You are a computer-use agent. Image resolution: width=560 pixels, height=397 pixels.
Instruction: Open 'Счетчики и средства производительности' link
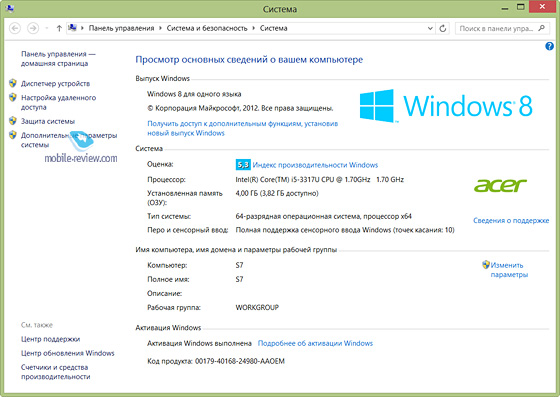click(56, 372)
